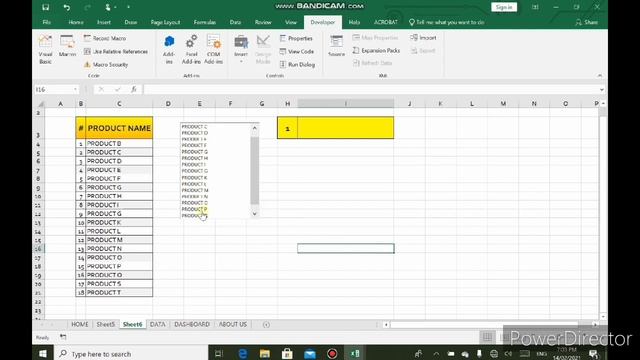
Task: Click View Code
Action: coord(297,51)
